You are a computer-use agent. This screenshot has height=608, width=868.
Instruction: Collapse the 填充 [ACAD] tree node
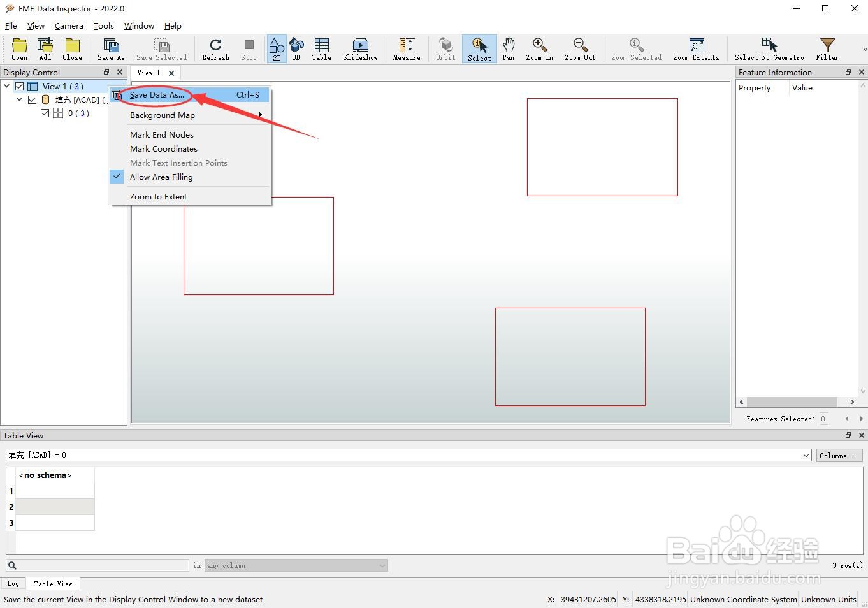pos(19,99)
